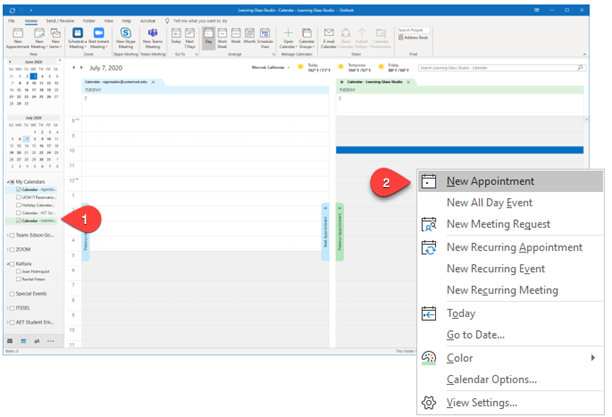The height and width of the screenshot is (417, 612).
Task: Expand the Team: Edson group
Action: [x=7, y=235]
